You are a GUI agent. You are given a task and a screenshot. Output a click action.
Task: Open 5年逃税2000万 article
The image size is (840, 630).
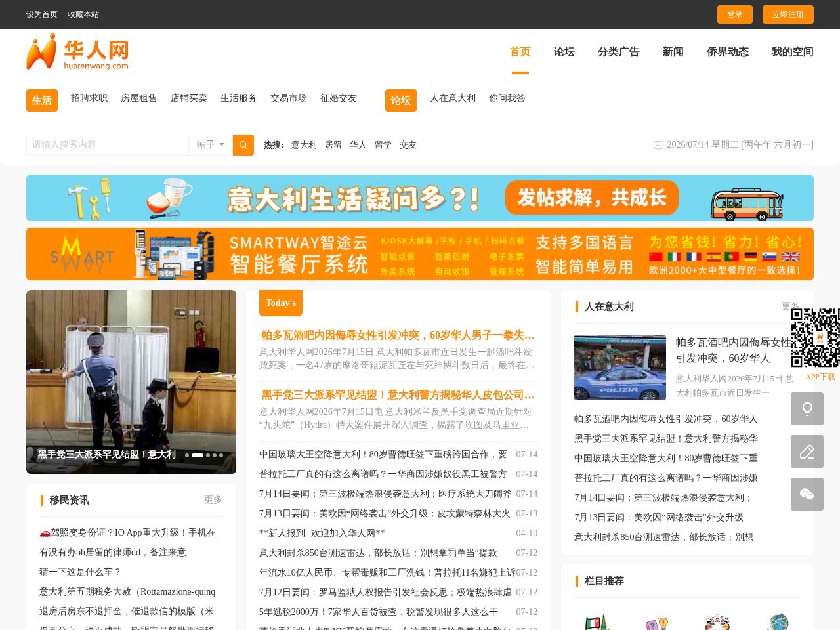(379, 612)
